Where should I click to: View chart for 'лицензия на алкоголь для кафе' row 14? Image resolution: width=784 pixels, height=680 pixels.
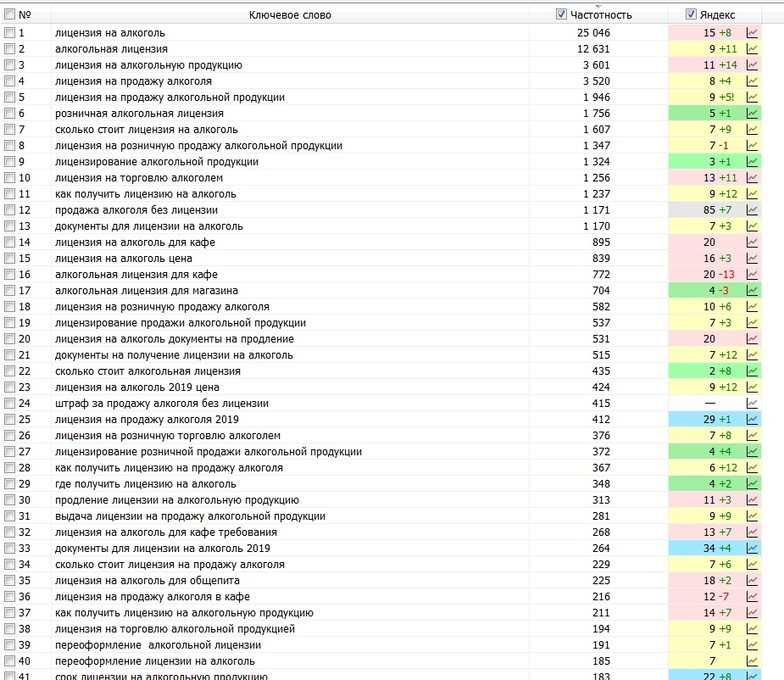pyautogui.click(x=752, y=242)
